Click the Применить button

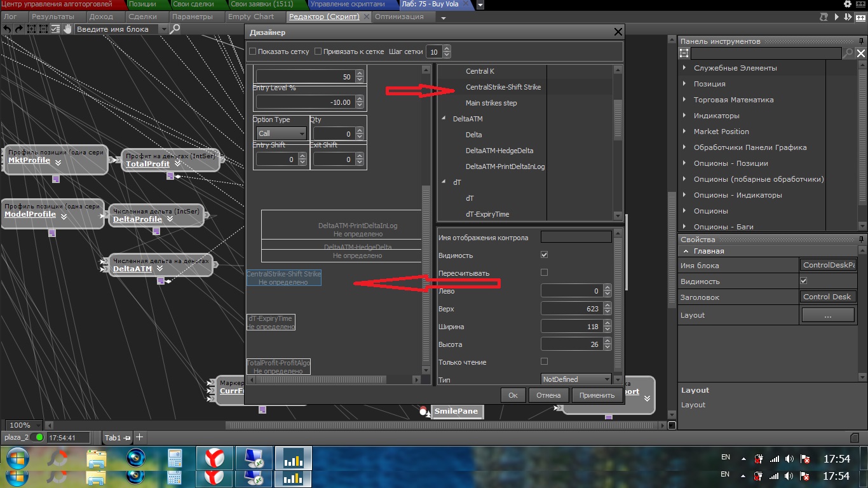point(597,395)
